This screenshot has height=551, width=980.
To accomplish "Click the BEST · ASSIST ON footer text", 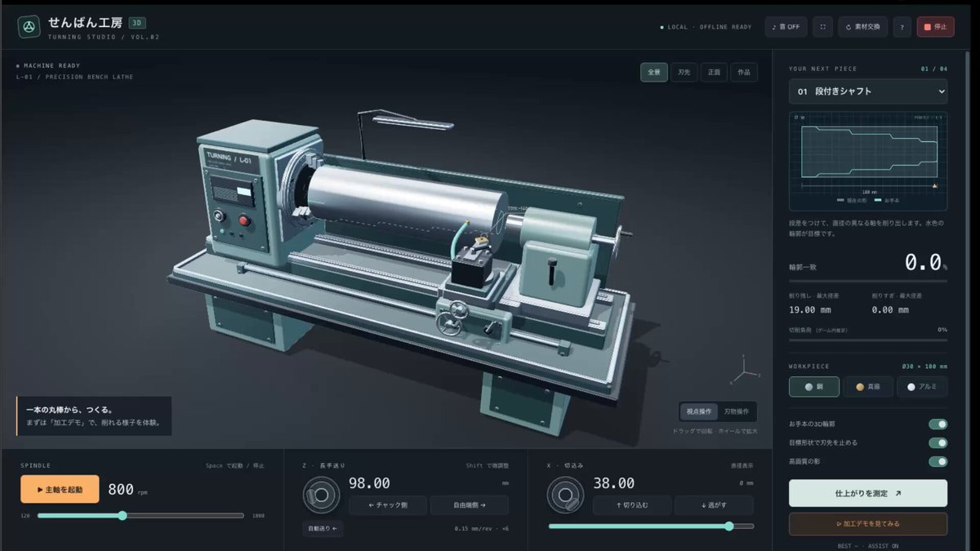I will click(868, 545).
